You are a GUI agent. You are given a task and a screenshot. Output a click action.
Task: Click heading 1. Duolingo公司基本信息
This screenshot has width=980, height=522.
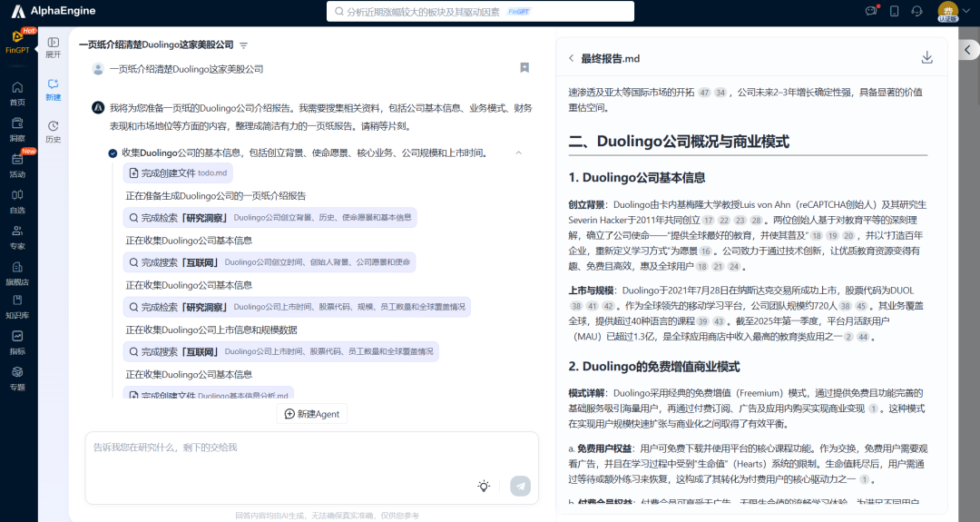coord(636,178)
